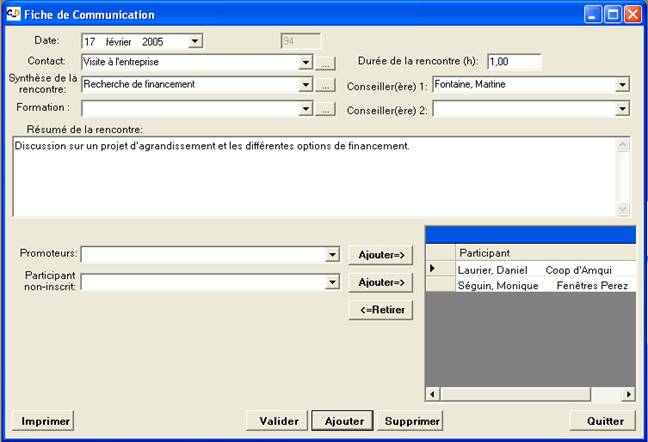Select row marker for Laurier, Daniel

[433, 269]
